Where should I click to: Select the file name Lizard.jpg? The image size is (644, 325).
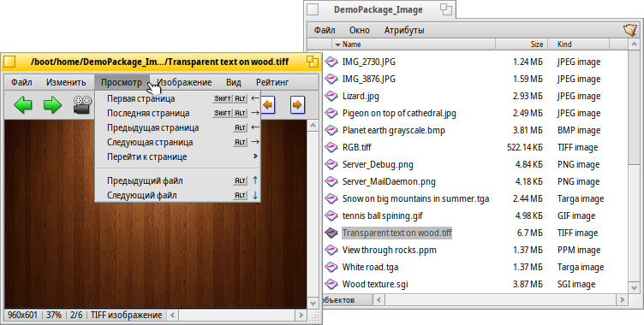click(361, 96)
